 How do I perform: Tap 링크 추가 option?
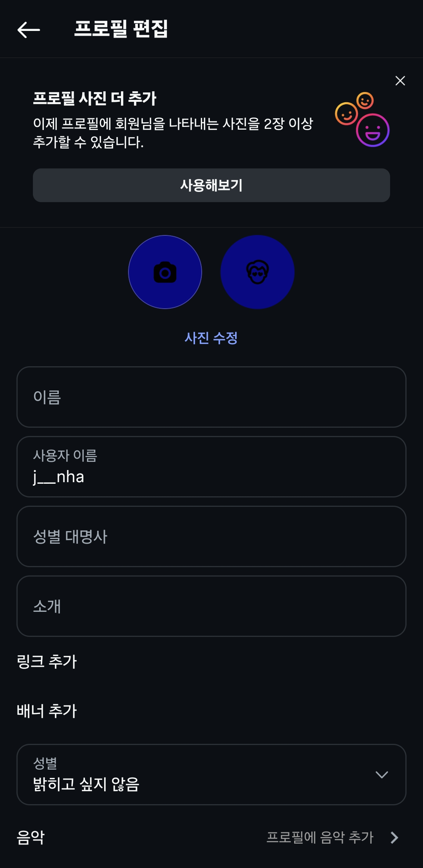pos(47,661)
